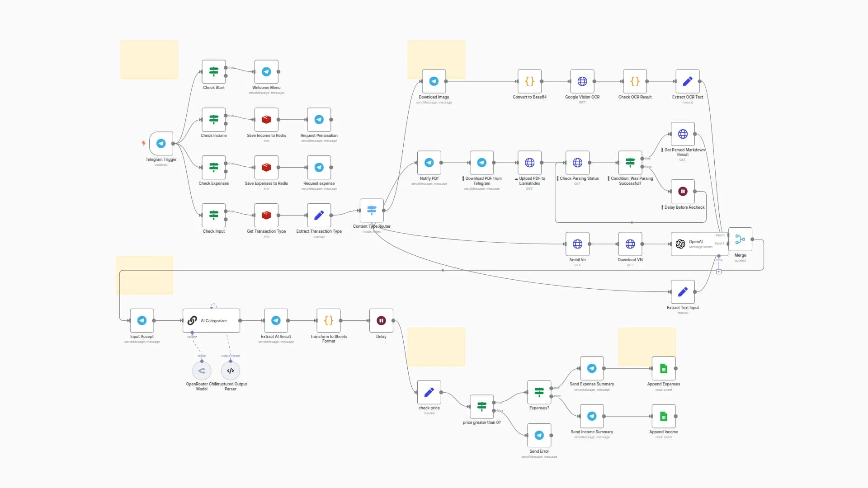This screenshot has height=488, width=868.
Task: Select the Structured Output Parser sub-node
Action: point(231,371)
